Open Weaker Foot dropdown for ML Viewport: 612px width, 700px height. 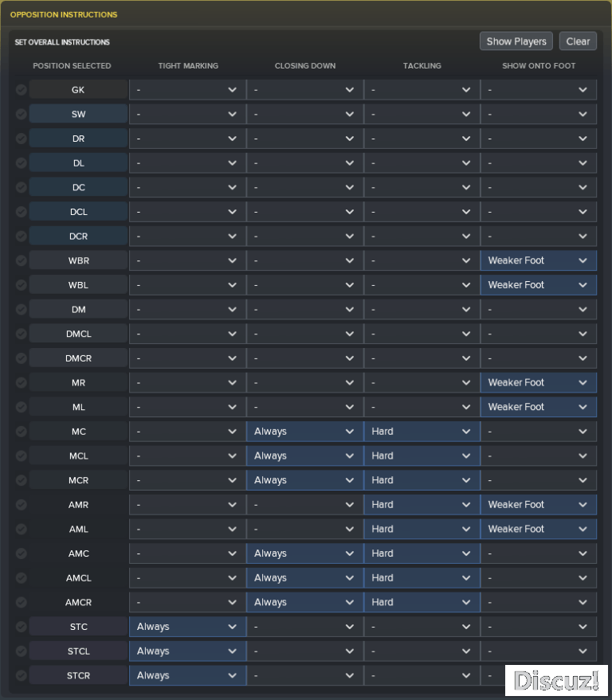539,407
